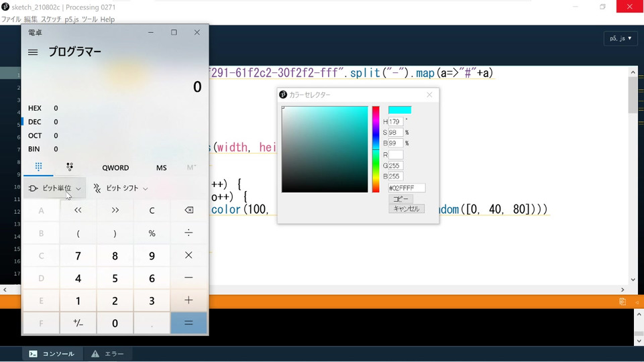The image size is (644, 362).
Task: Click the right shift >> key
Action: click(x=115, y=210)
